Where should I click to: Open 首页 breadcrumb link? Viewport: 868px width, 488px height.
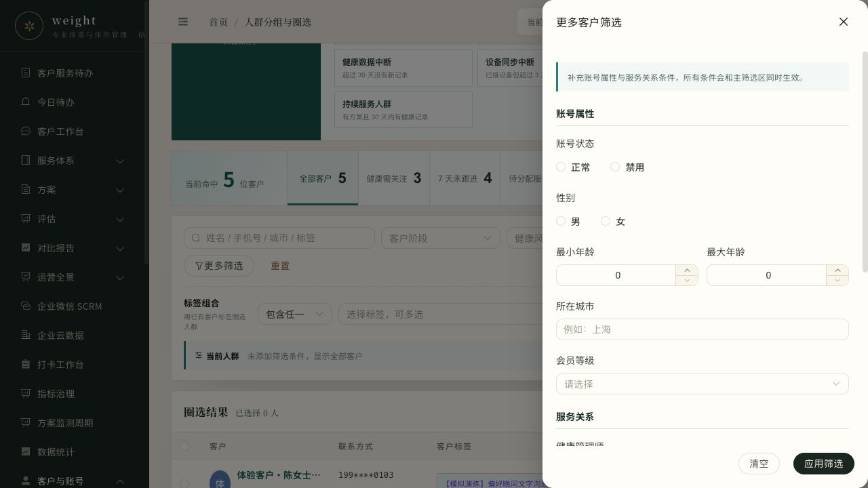pos(218,22)
